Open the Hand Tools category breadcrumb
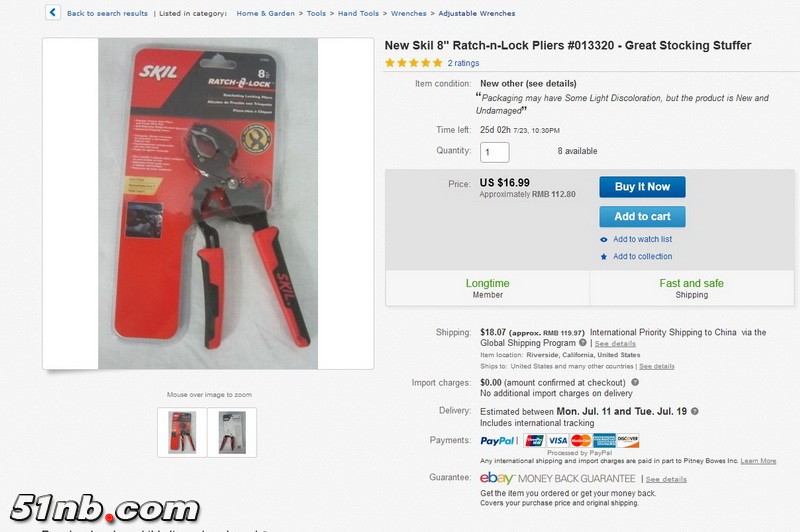Viewport: 800px width, 532px height. [x=358, y=13]
